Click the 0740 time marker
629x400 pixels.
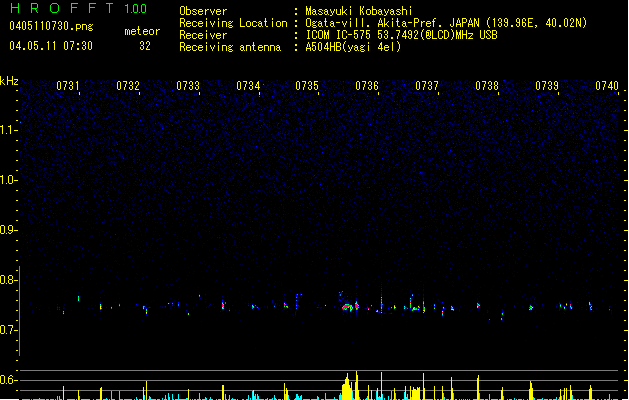tap(607, 86)
